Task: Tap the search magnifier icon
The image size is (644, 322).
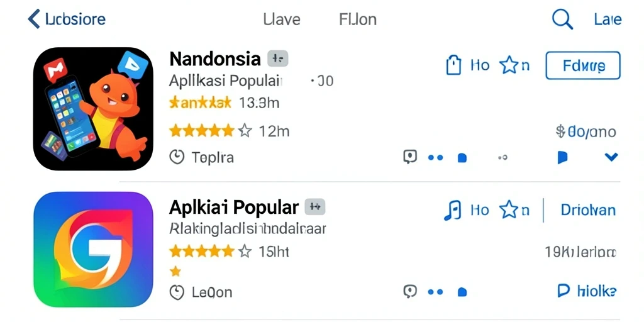Action: (x=562, y=19)
